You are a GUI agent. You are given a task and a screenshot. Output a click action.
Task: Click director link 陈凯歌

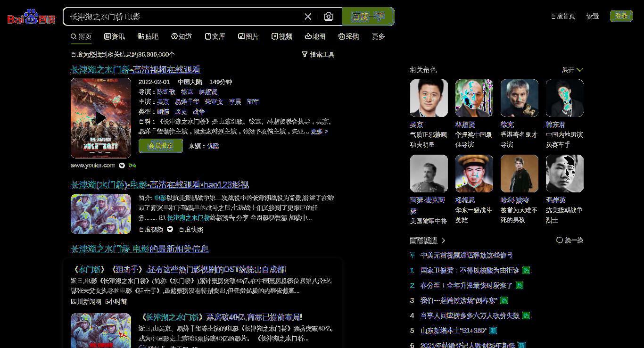[166, 92]
